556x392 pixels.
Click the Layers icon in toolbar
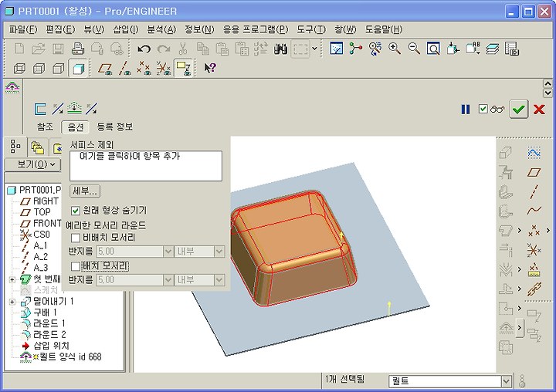493,49
